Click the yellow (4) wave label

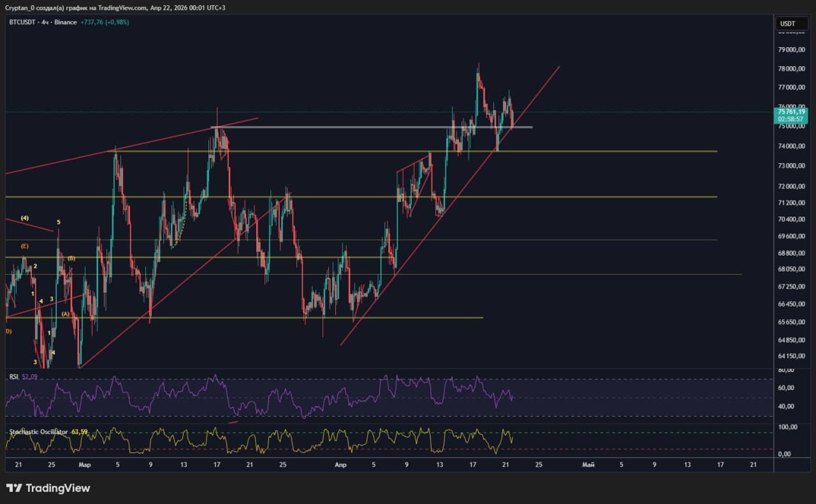[x=25, y=218]
